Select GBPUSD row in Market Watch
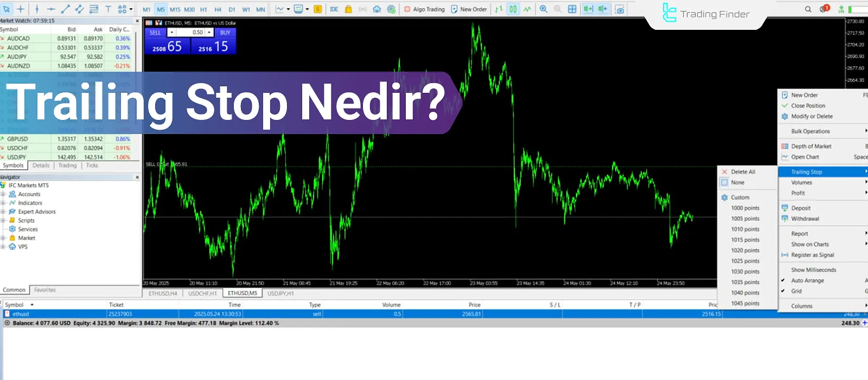This screenshot has width=868, height=380. (x=66, y=139)
